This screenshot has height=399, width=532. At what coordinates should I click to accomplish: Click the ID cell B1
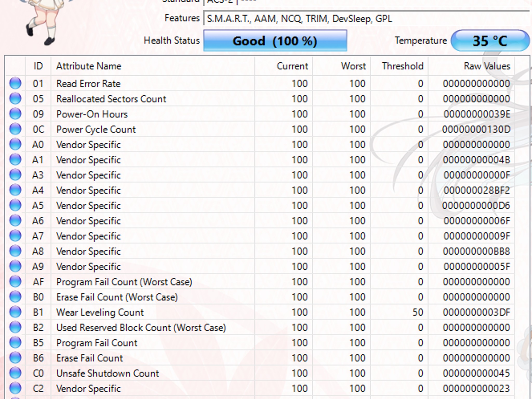tap(38, 312)
